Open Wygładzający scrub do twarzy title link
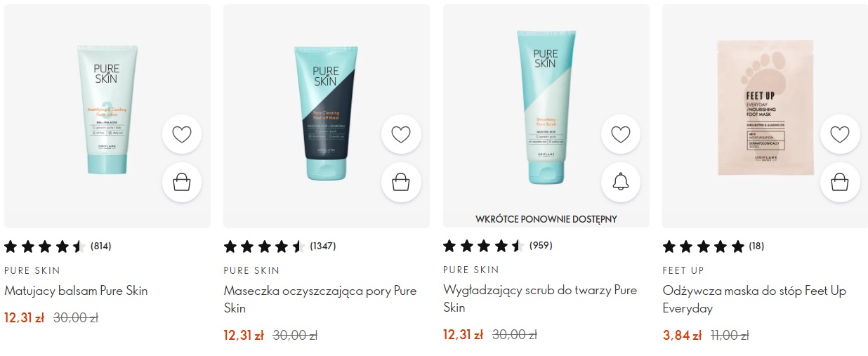The image size is (868, 356). point(540,298)
